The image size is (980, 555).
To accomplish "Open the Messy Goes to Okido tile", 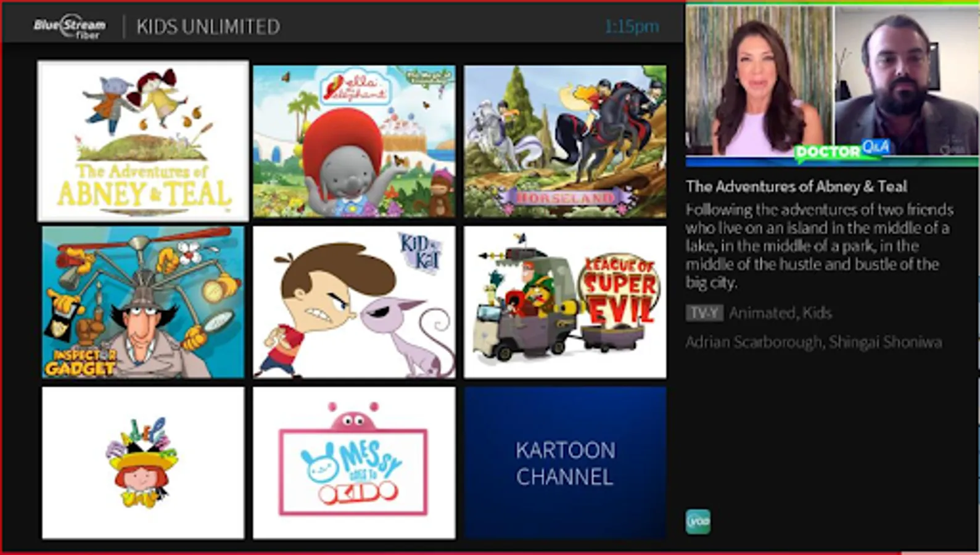I will (x=354, y=463).
